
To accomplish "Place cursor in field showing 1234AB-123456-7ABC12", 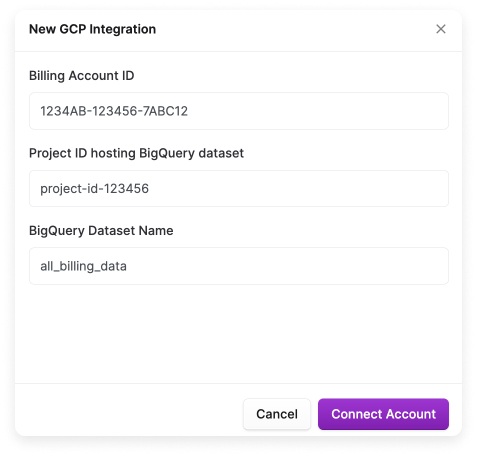I will (239, 111).
